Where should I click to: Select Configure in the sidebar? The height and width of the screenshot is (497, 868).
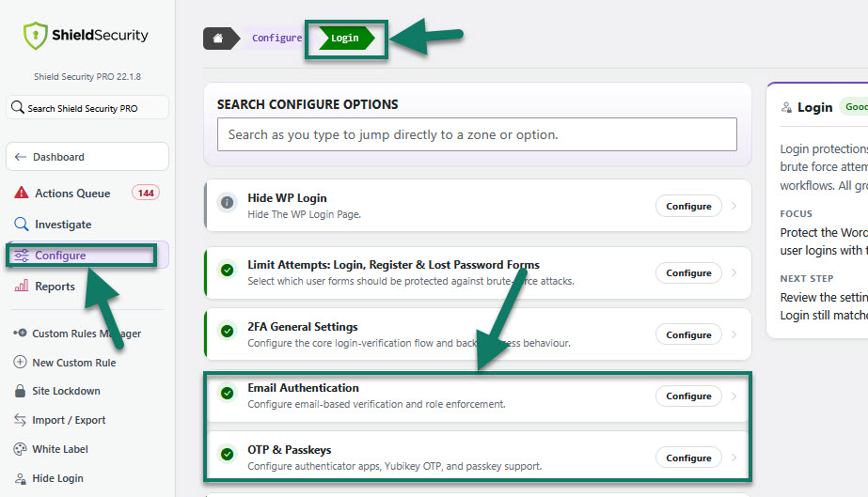pos(87,256)
